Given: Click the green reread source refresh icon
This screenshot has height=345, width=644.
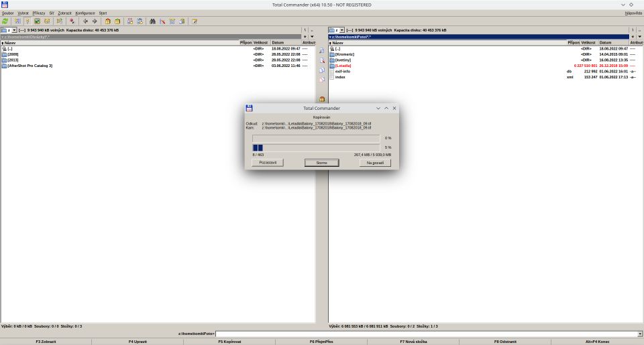Looking at the screenshot, I should click(5, 21).
